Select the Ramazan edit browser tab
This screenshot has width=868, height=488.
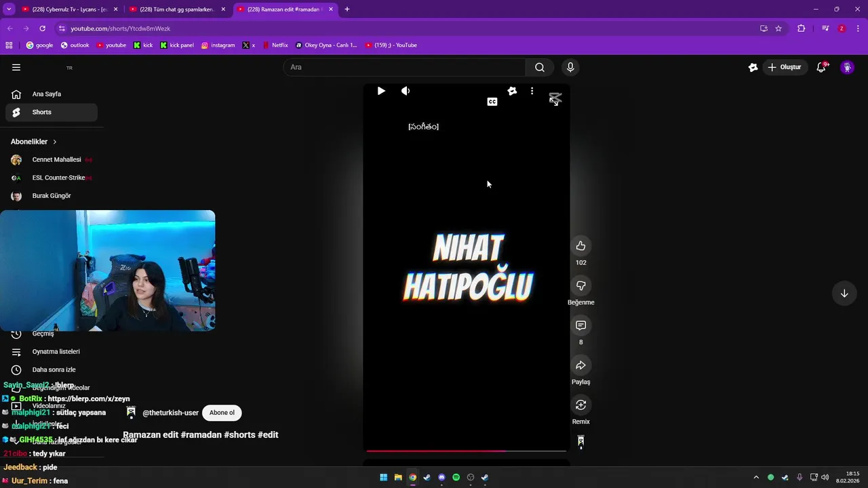pos(285,9)
